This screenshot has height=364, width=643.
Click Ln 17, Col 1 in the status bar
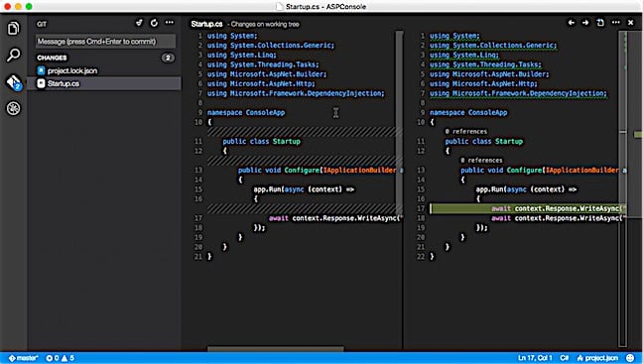[535, 358]
